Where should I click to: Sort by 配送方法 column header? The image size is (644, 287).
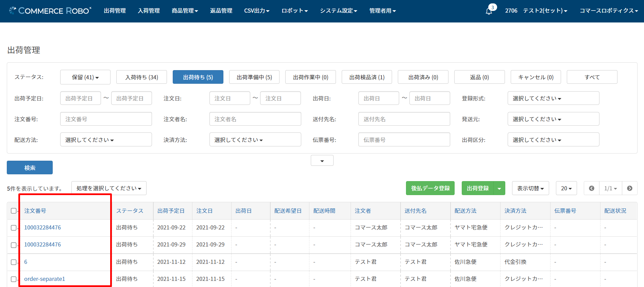click(x=465, y=211)
